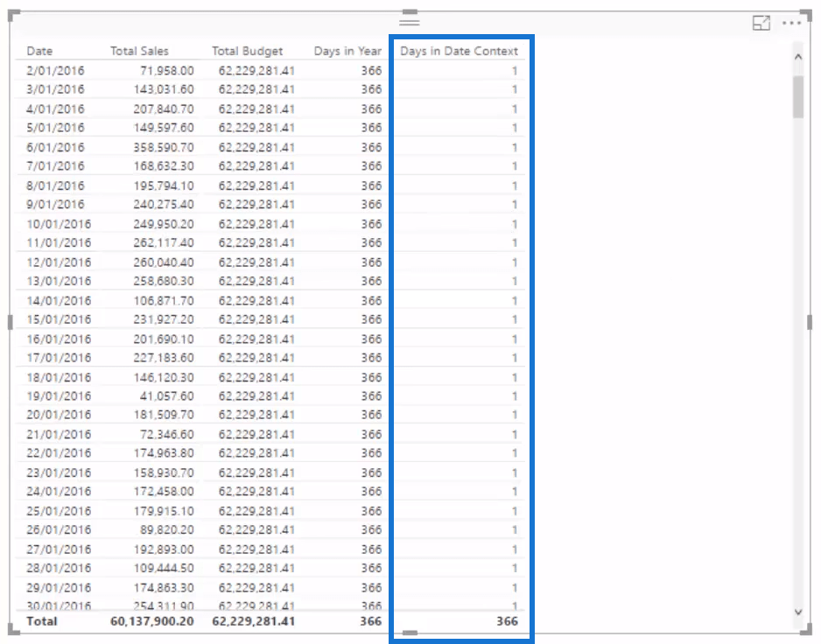
Task: Click the bottom-right corner resize handle
Action: [809, 630]
